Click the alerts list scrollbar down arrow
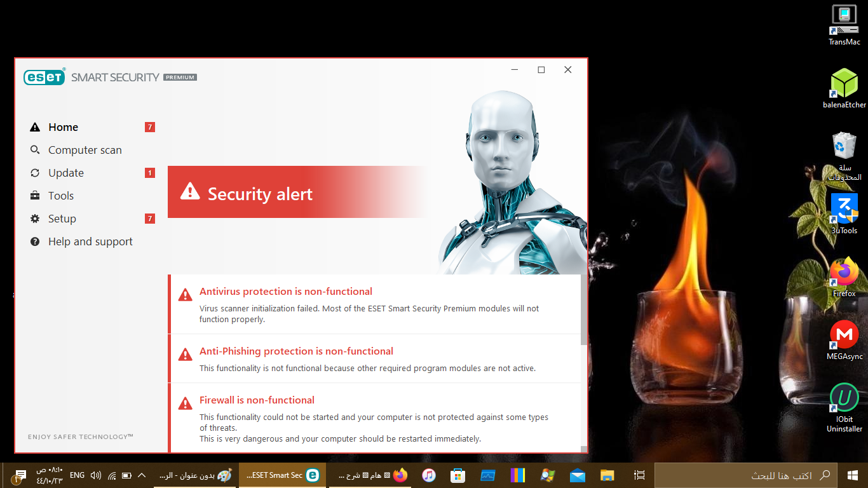This screenshot has height=488, width=868. coord(584,449)
